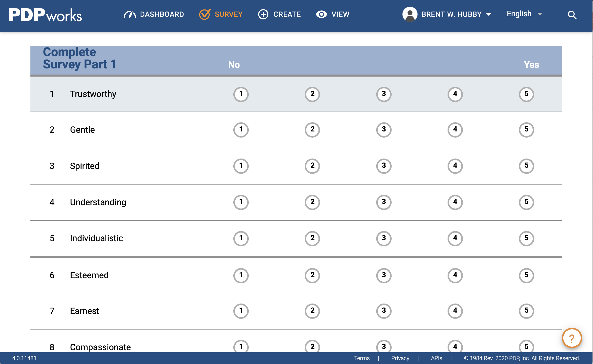Open the Privacy link in footer

click(400, 358)
